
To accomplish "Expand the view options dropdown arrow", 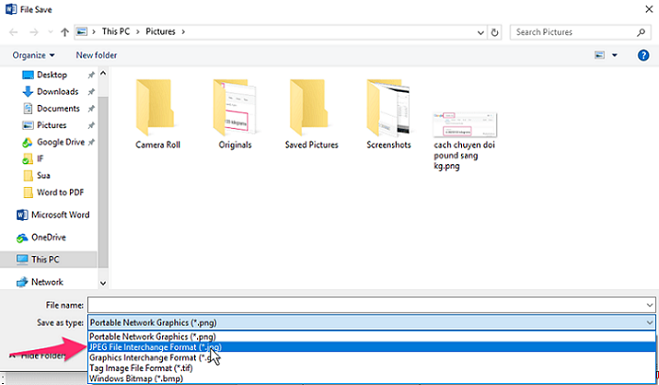I will tap(614, 55).
